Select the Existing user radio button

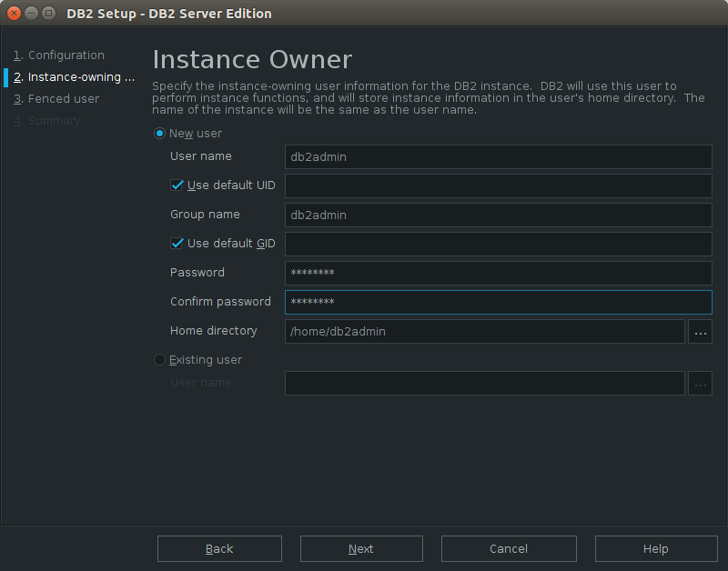159,360
